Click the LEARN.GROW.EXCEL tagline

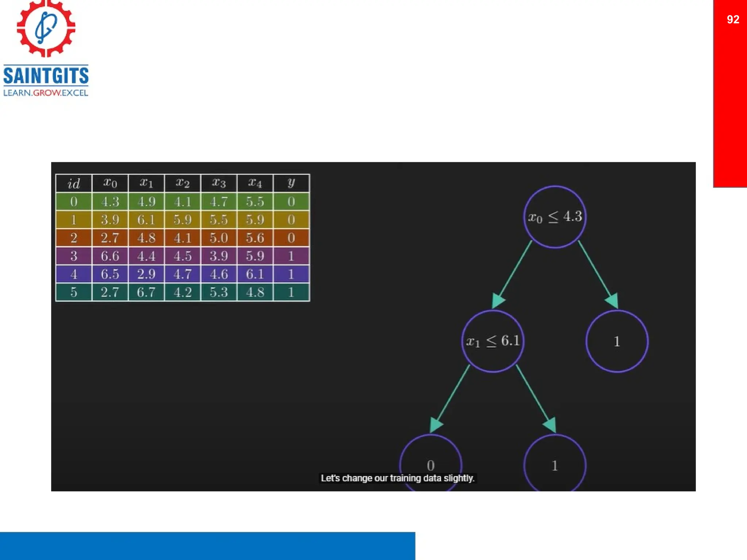pyautogui.click(x=46, y=93)
